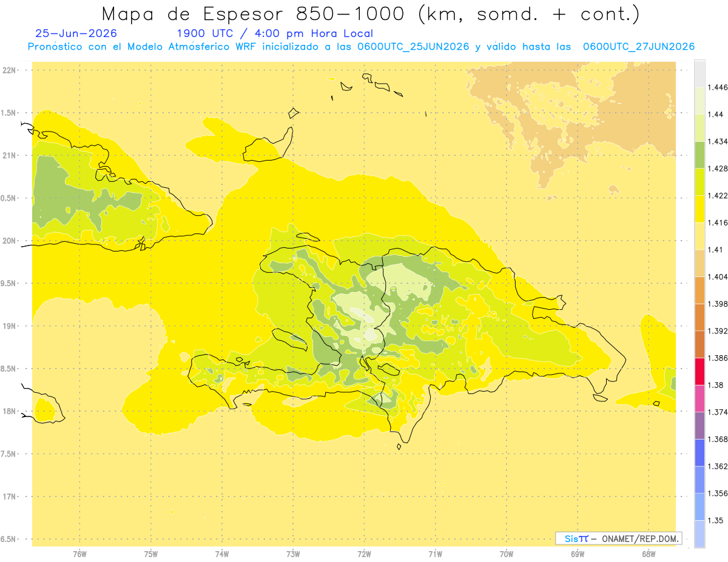Click the tan legend swatch between 1.41 and 1.404
728x562 pixels.
point(699,263)
